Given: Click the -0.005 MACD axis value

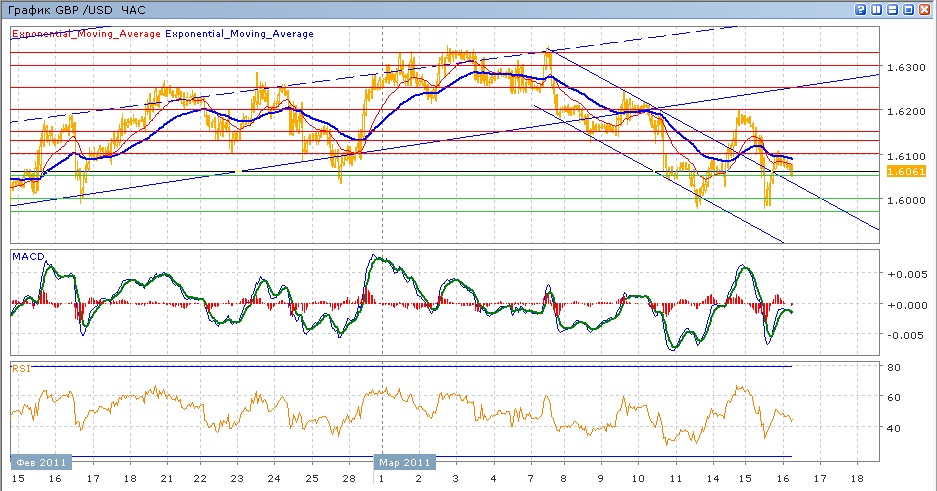Looking at the screenshot, I should 907,335.
